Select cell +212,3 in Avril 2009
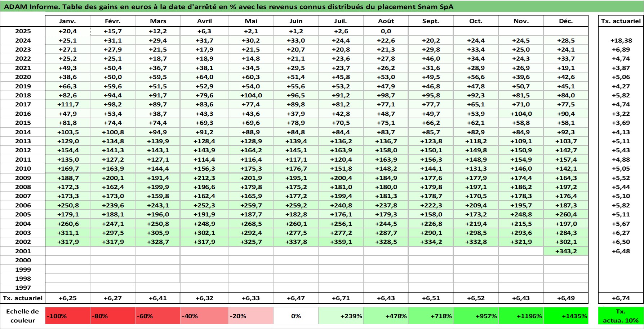644x329 pixels. (x=204, y=178)
